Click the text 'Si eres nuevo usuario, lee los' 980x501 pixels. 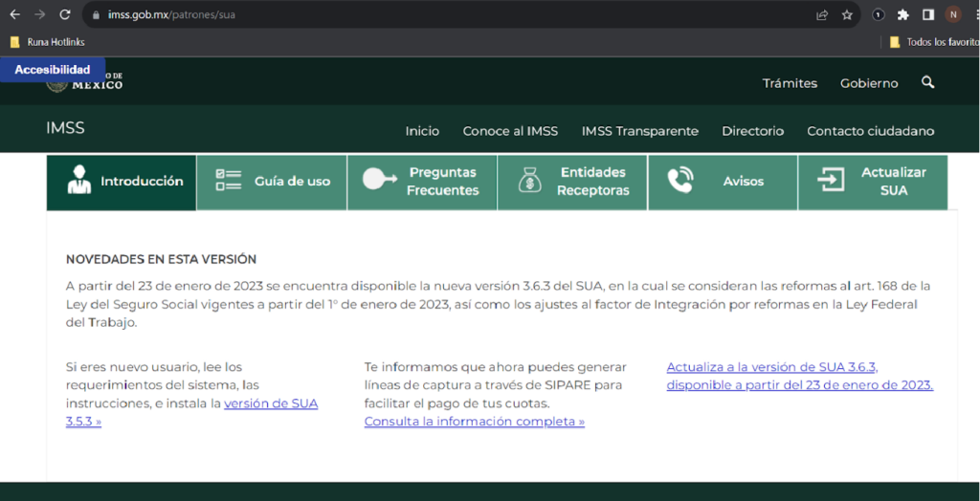pyautogui.click(x=154, y=367)
